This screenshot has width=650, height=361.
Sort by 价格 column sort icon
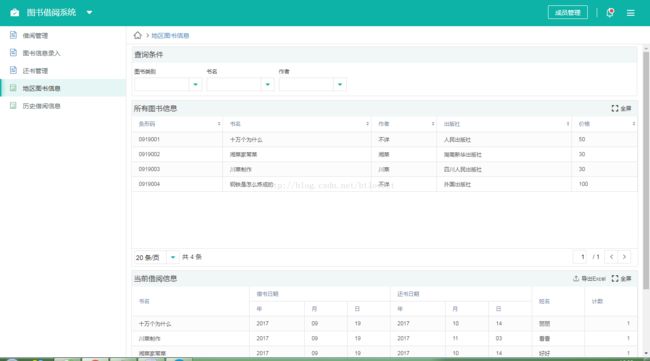click(x=633, y=124)
